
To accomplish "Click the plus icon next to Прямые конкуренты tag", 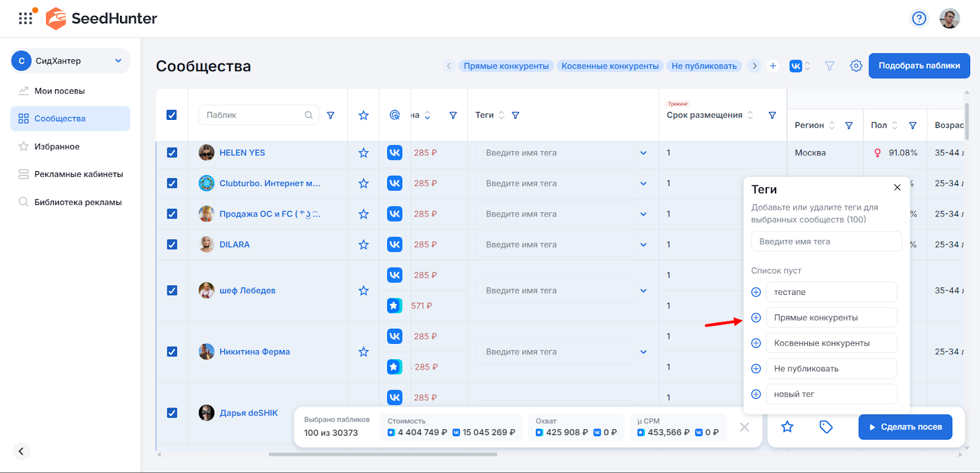I will pos(756,318).
